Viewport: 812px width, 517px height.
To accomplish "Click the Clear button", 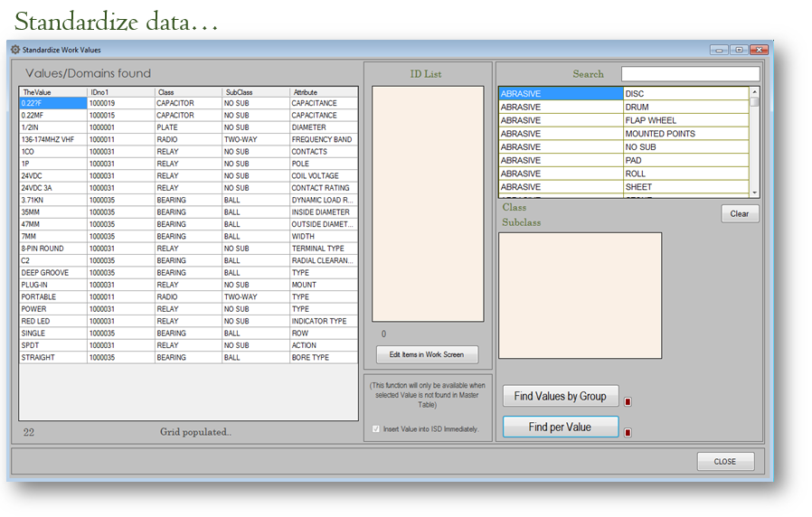I will pos(739,214).
